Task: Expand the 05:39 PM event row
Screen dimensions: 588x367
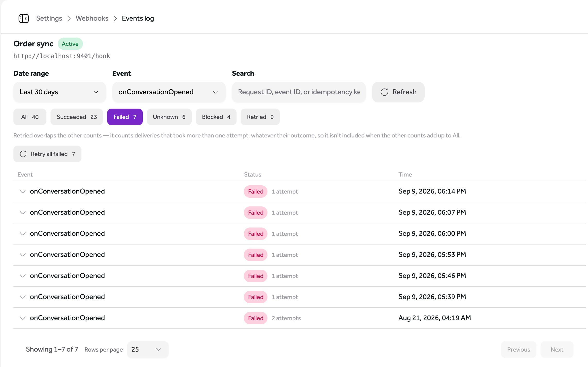Action: tap(23, 297)
